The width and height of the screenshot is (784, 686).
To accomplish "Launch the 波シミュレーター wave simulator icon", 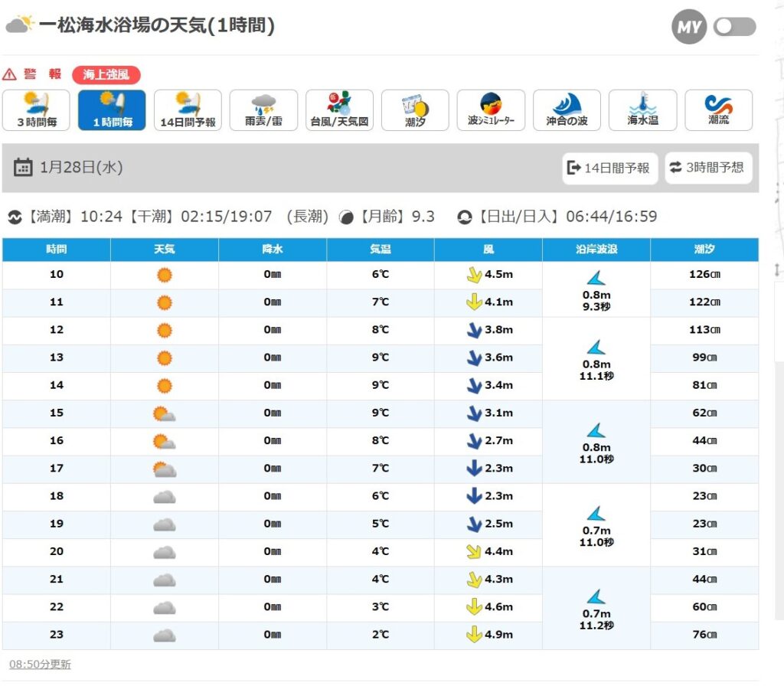I will click(x=491, y=110).
